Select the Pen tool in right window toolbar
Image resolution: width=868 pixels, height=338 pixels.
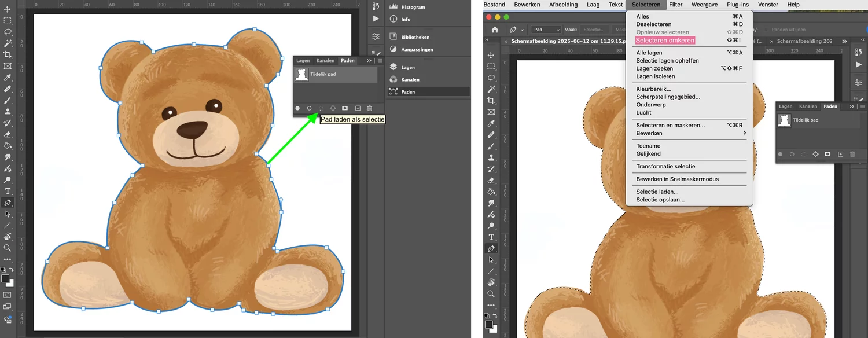491,249
